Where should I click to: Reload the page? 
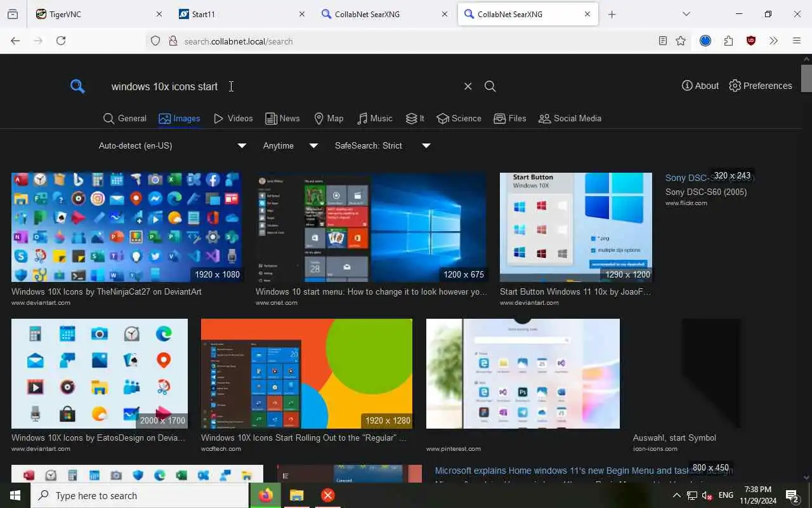pos(61,41)
